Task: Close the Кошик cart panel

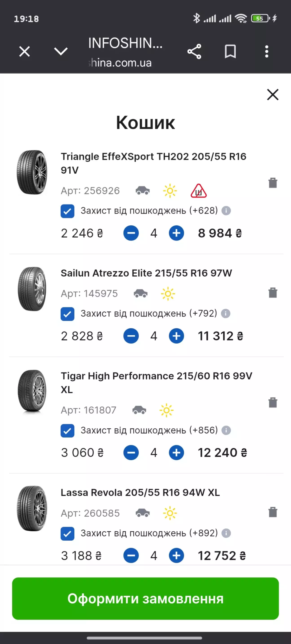Action: point(273,94)
